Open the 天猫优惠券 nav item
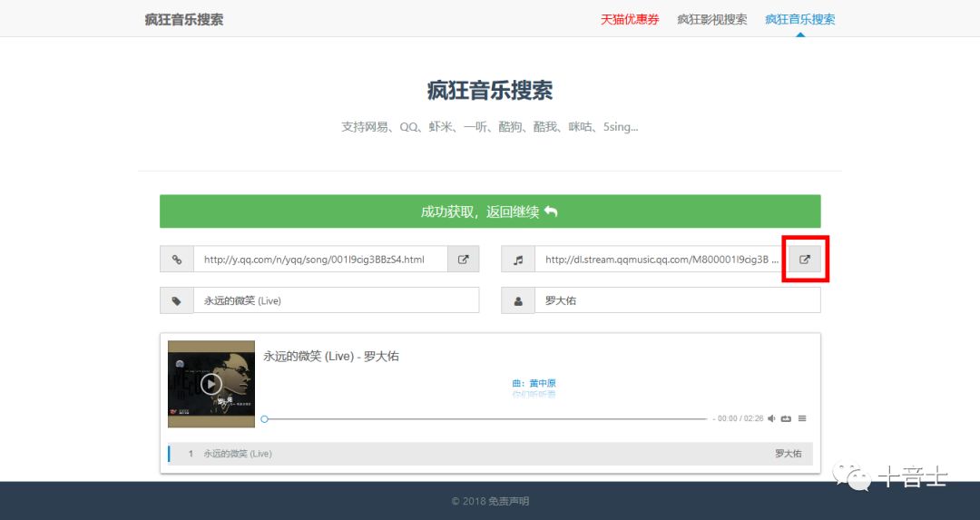 (x=630, y=19)
